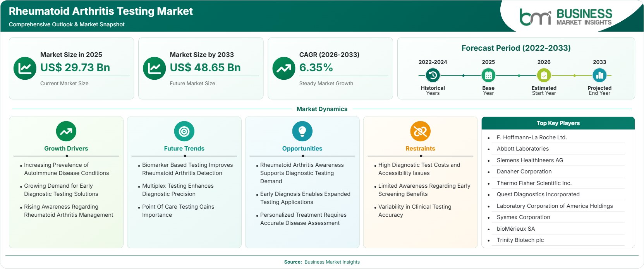Click Variability in Clinical Testing Accuracy bullet
This screenshot has height=269, width=644.
pos(415,211)
